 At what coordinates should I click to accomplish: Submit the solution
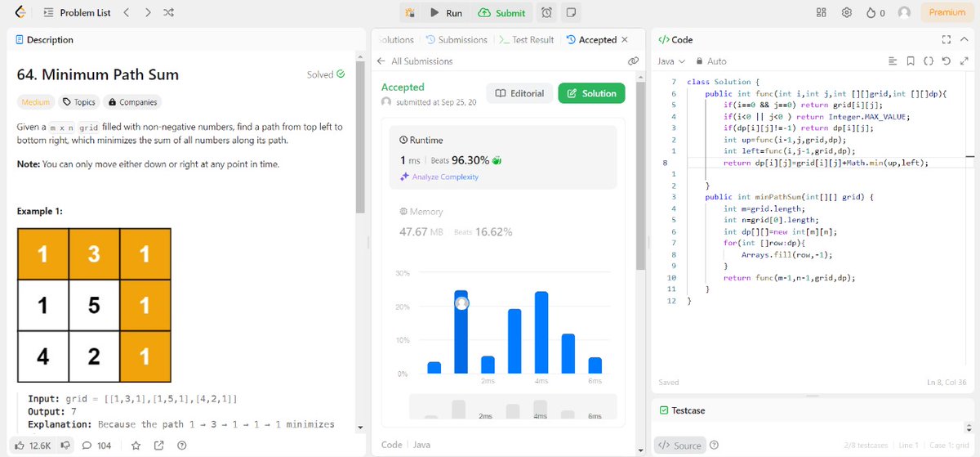[x=502, y=13]
